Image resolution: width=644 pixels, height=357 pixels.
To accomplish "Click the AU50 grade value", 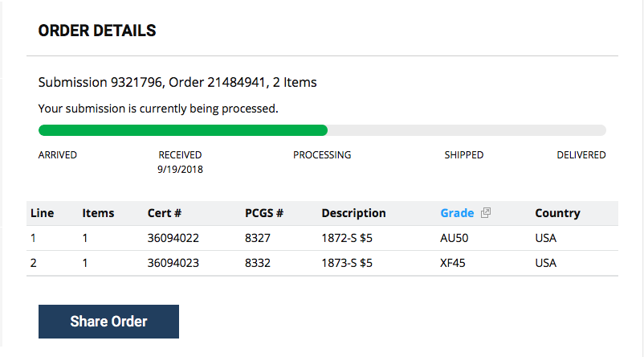I will (x=454, y=238).
